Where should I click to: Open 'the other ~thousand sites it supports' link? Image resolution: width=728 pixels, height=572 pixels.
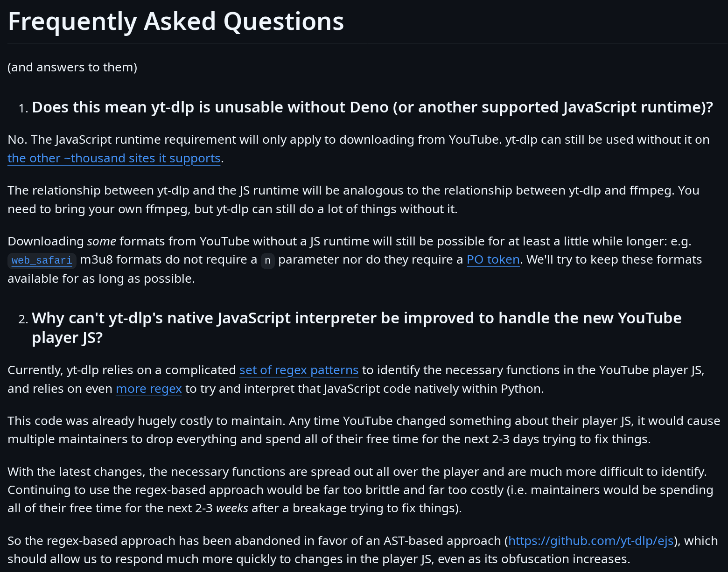tap(114, 158)
